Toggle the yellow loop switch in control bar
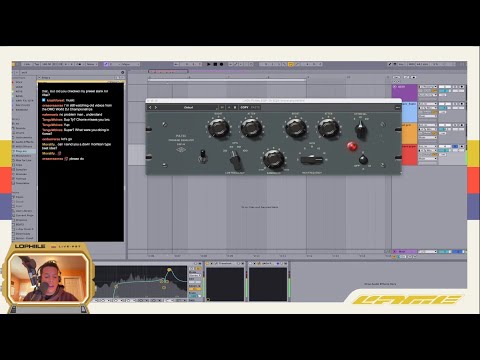The width and height of the screenshot is (480, 360). tap(291, 64)
